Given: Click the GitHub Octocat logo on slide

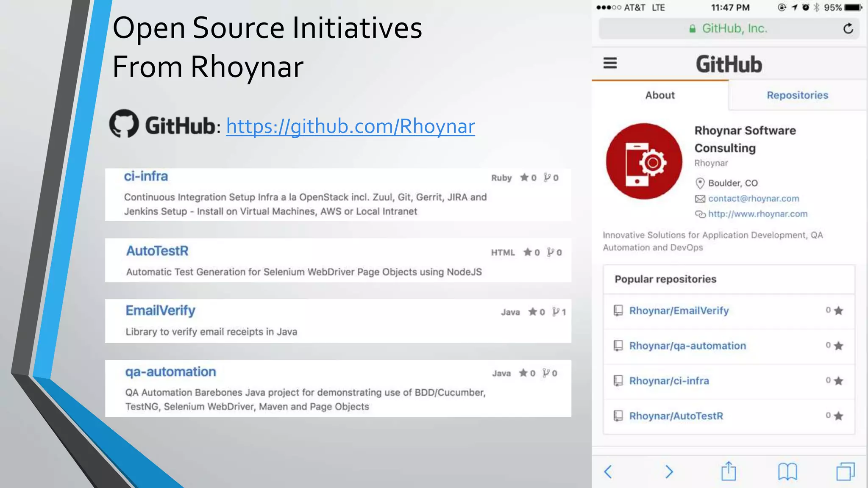Looking at the screenshot, I should click(124, 124).
